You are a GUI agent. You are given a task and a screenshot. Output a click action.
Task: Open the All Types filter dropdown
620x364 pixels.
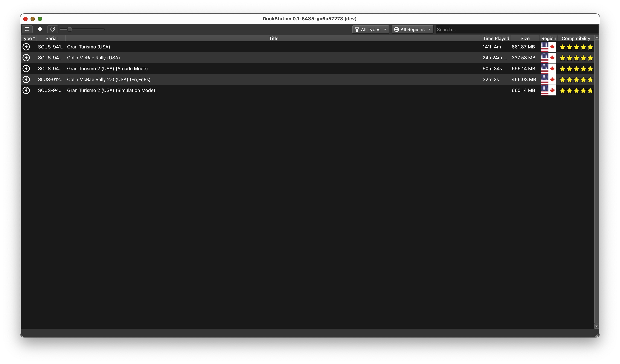point(370,30)
